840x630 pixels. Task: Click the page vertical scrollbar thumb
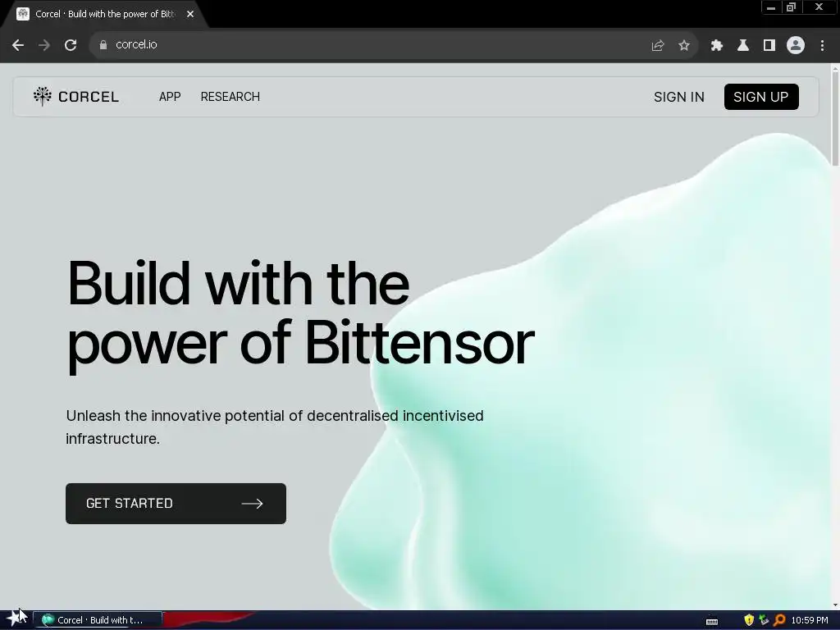coord(834,118)
